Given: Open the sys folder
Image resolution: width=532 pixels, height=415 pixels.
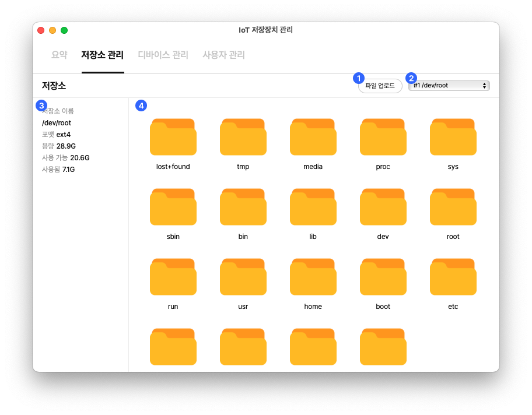Looking at the screenshot, I should click(x=453, y=137).
